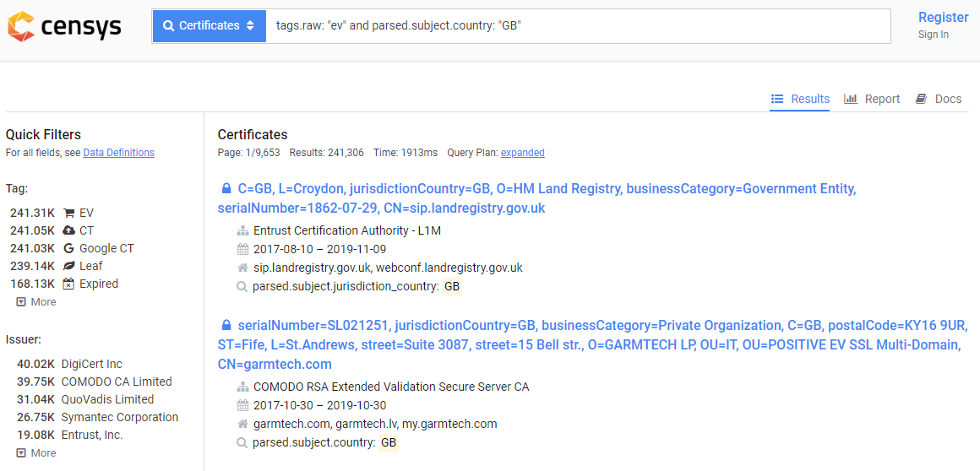This screenshot has width=980, height=471.
Task: Open the Certificates search type dropdown
Action: pos(210,26)
